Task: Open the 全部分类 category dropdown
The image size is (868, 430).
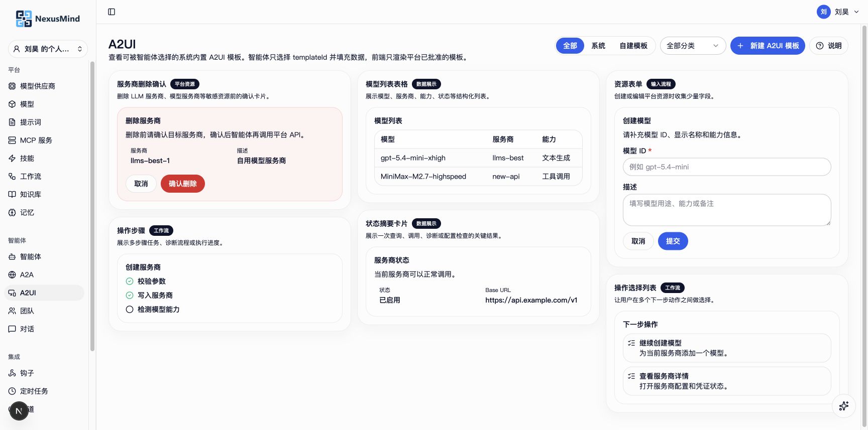Action: coord(693,46)
